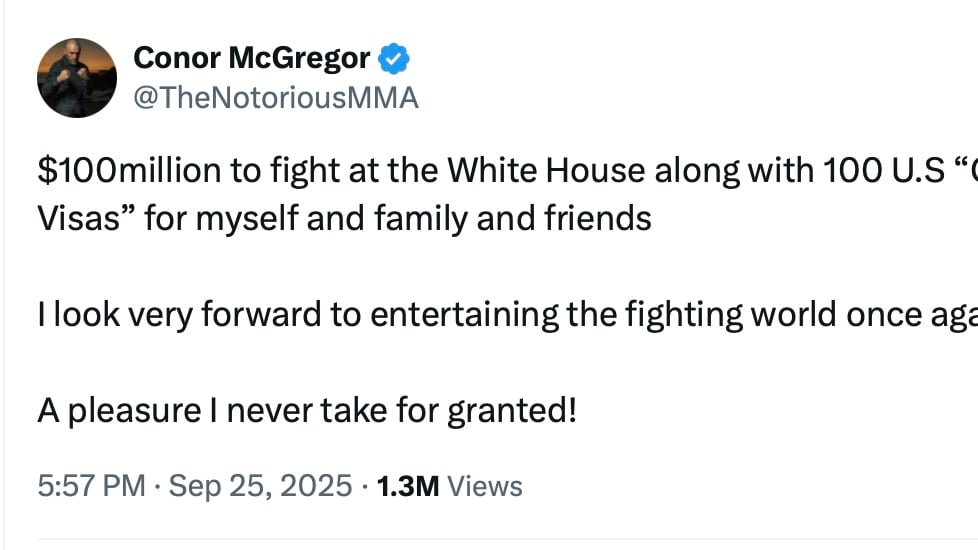
Task: Click the blue verified checkmark badge
Action: click(395, 59)
